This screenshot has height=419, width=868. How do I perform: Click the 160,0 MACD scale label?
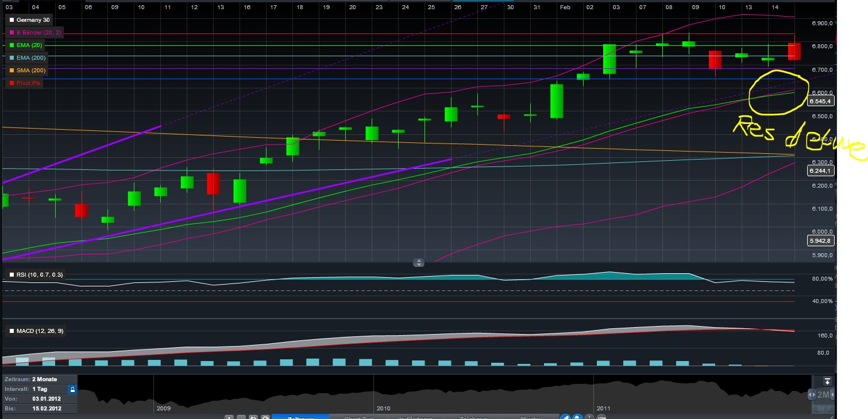coord(825,336)
